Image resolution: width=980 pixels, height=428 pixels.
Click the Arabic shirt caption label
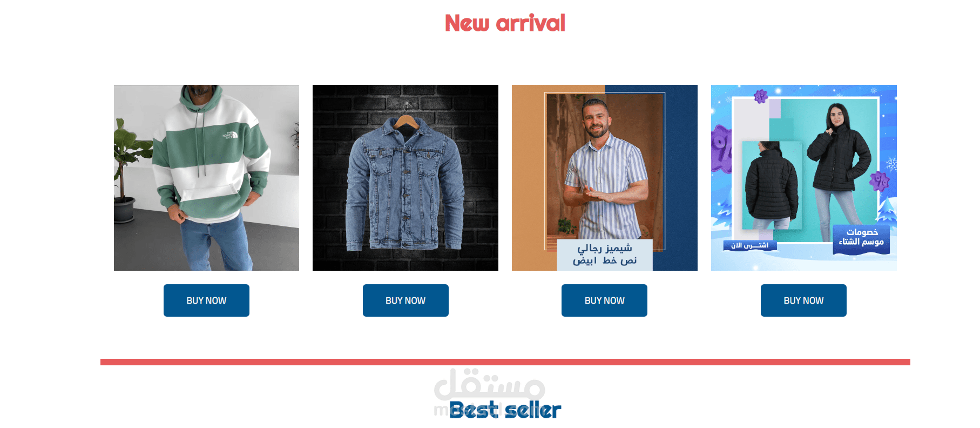point(605,255)
